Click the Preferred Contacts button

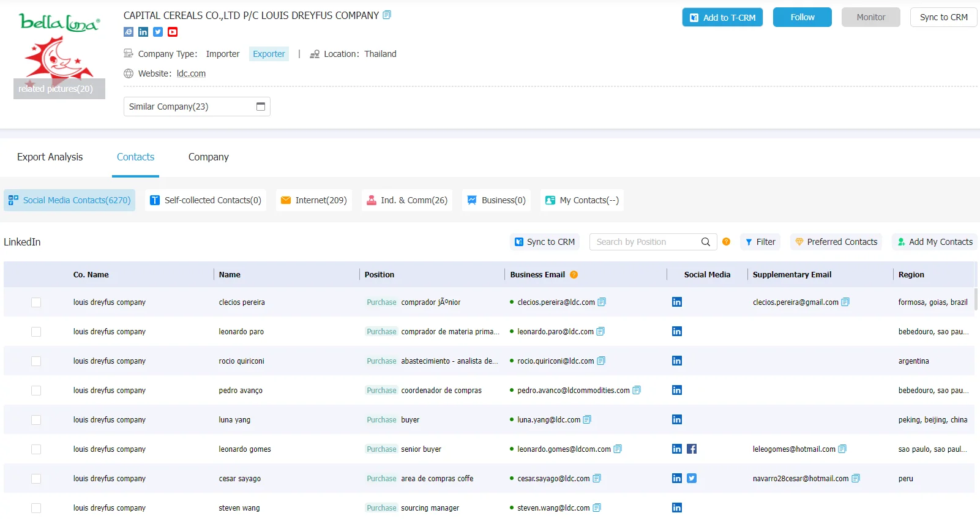point(836,242)
